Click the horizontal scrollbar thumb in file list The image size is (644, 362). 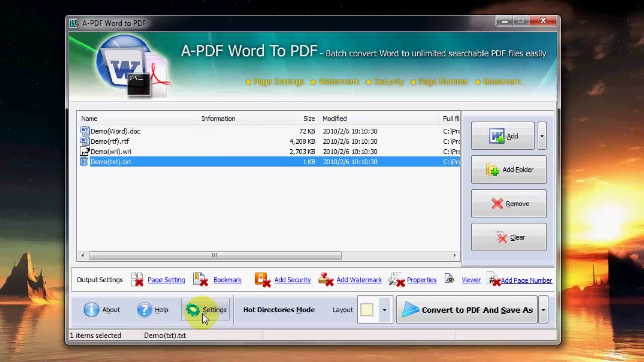click(215, 256)
